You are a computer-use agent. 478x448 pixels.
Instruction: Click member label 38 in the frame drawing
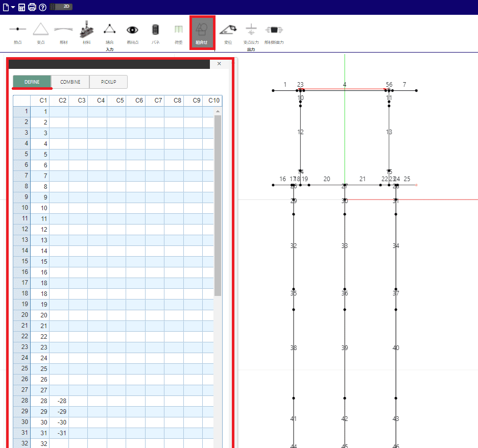(294, 348)
